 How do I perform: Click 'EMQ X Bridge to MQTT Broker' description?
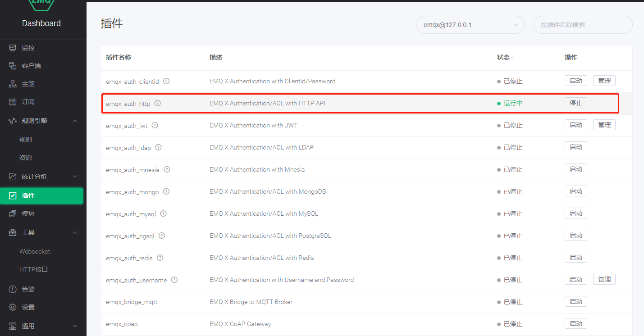pos(251,302)
